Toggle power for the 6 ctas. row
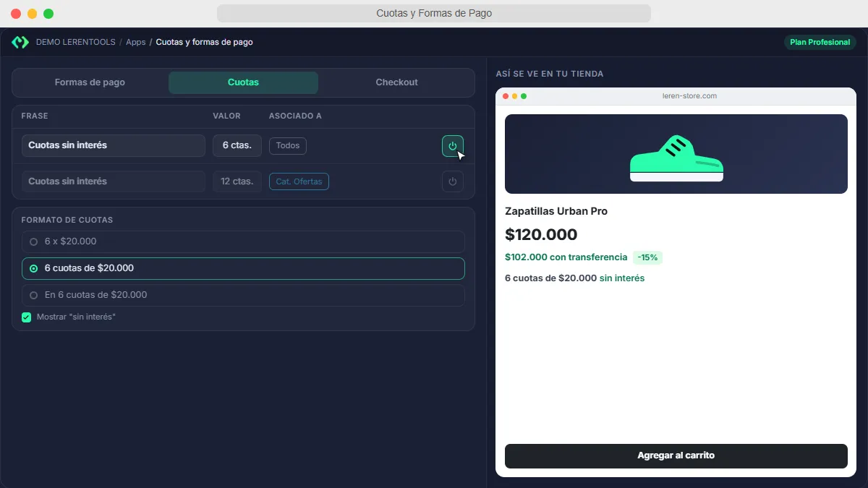Image resolution: width=868 pixels, height=488 pixels. [x=453, y=146]
